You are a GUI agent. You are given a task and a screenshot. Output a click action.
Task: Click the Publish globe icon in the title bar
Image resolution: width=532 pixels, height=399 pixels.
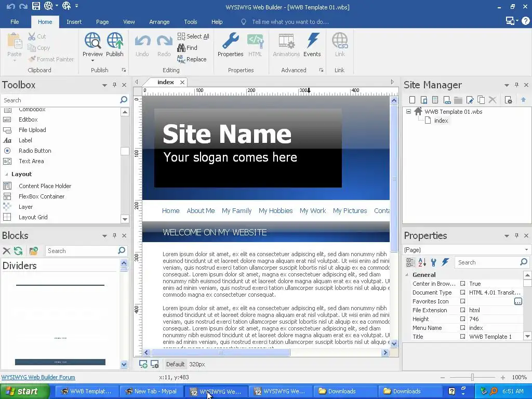tap(66, 6)
